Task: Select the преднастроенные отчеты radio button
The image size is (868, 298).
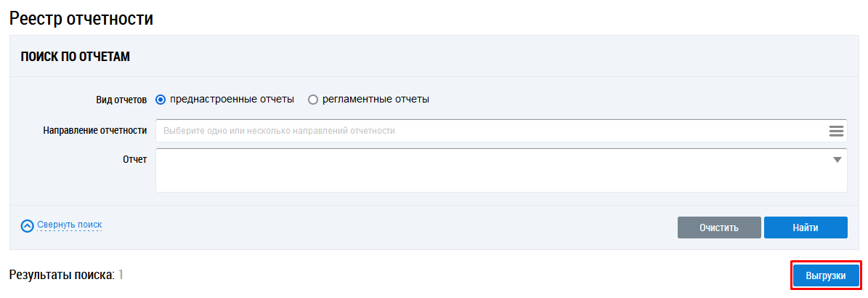Action: point(161,100)
